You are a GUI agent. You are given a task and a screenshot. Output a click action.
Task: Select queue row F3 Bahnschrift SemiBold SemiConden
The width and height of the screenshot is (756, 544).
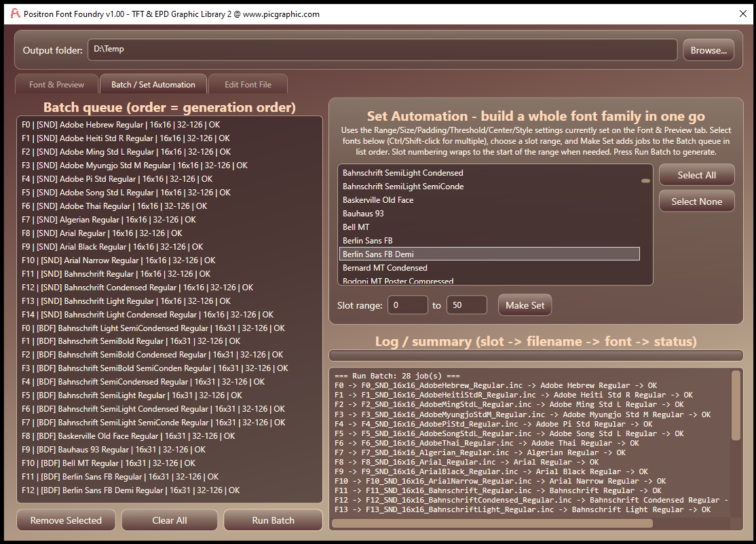[169, 368]
